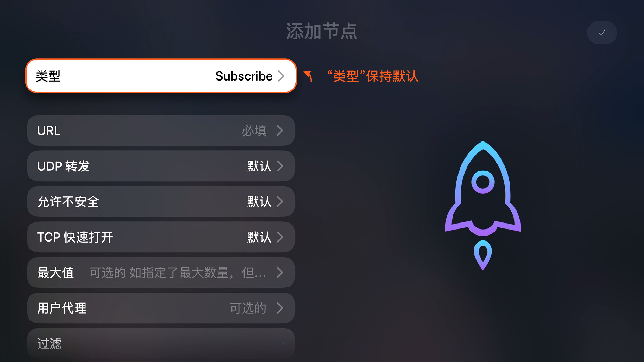Screen dimensions: 644x362
Task: Click the 最大值 row chevron
Action: tap(280, 273)
